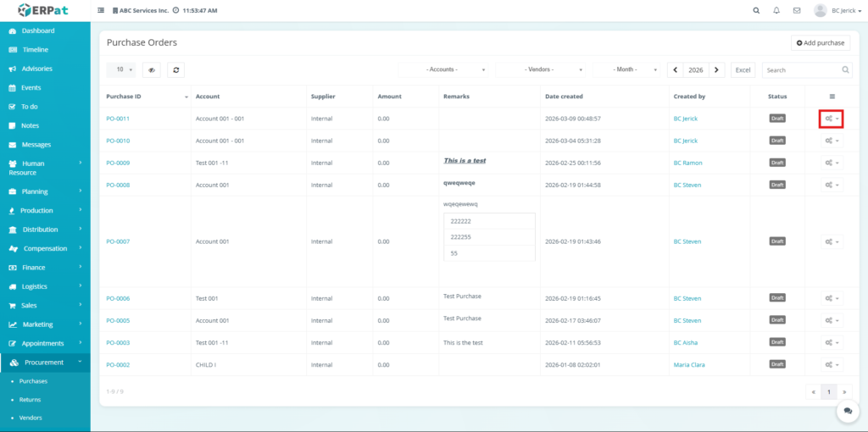
Task: Click the search magnifier icon in top bar
Action: click(756, 11)
